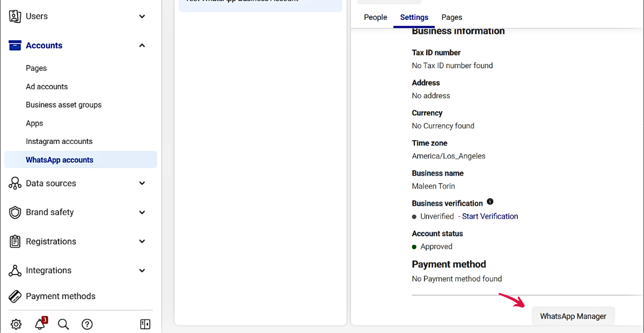The height and width of the screenshot is (333, 644).
Task: Switch to the People tab
Action: click(x=376, y=17)
